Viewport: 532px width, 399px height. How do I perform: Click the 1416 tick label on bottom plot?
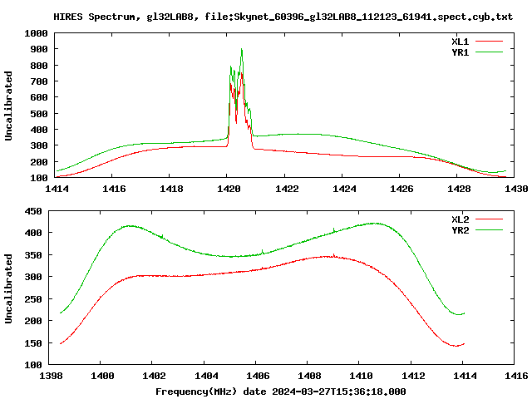point(516,376)
